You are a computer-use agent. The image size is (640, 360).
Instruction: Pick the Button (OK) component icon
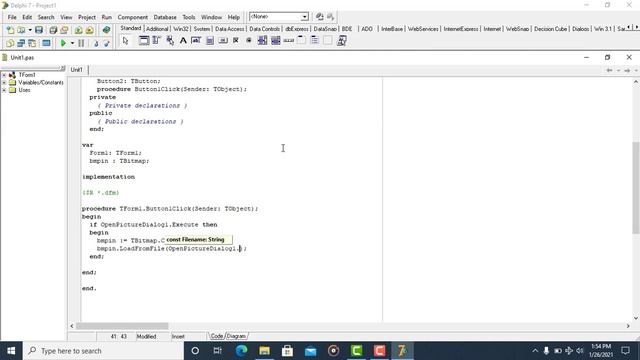223,40
